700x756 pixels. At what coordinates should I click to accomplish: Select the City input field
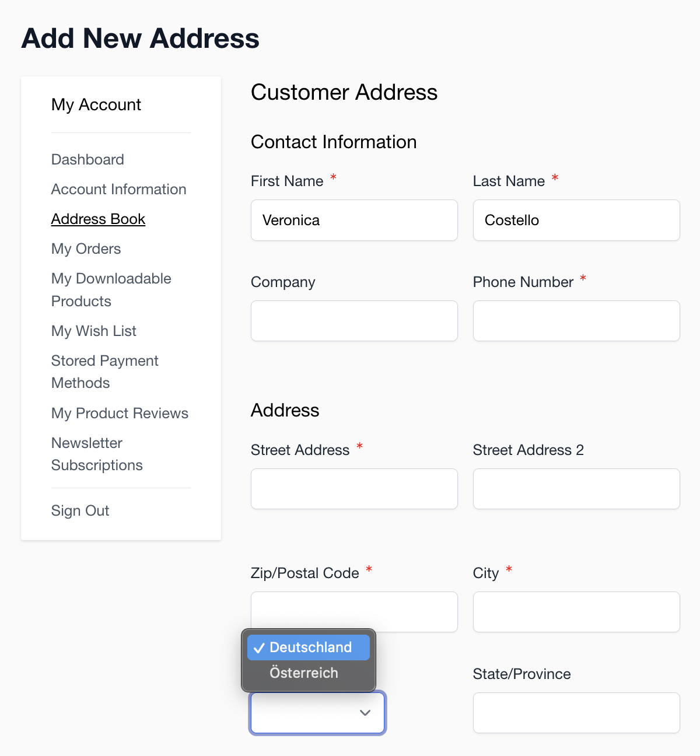[576, 612]
